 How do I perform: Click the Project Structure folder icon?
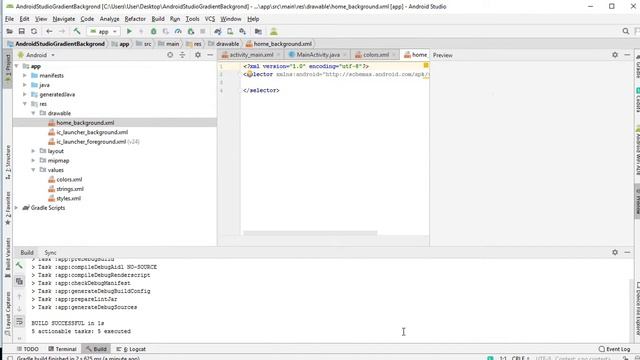click(258, 31)
